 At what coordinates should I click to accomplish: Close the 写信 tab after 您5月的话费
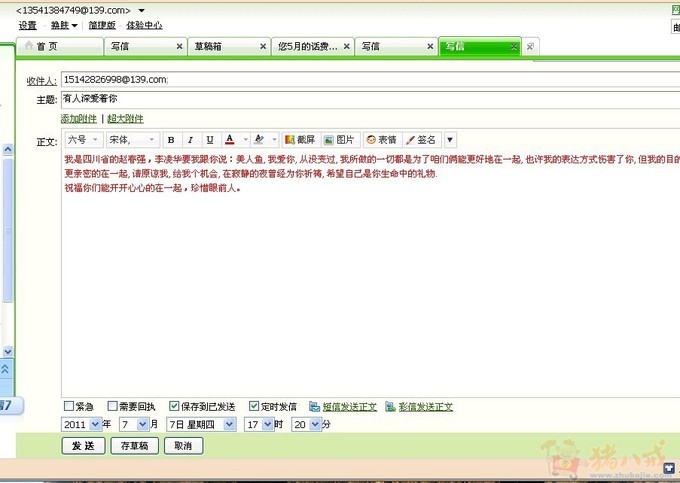pyautogui.click(x=430, y=46)
